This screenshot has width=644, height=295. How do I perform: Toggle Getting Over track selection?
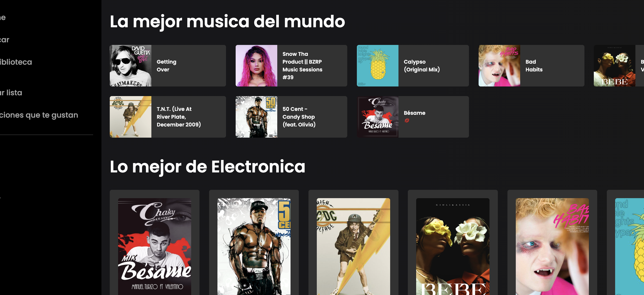[168, 65]
